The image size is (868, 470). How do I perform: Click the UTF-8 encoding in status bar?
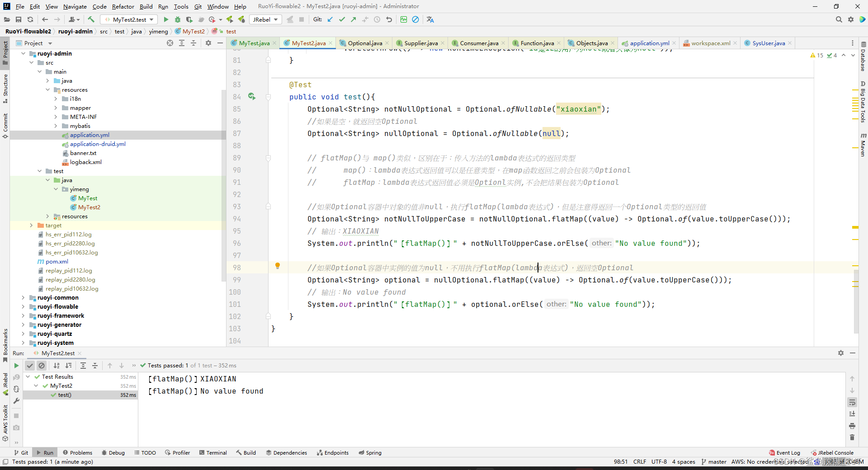(x=659, y=461)
